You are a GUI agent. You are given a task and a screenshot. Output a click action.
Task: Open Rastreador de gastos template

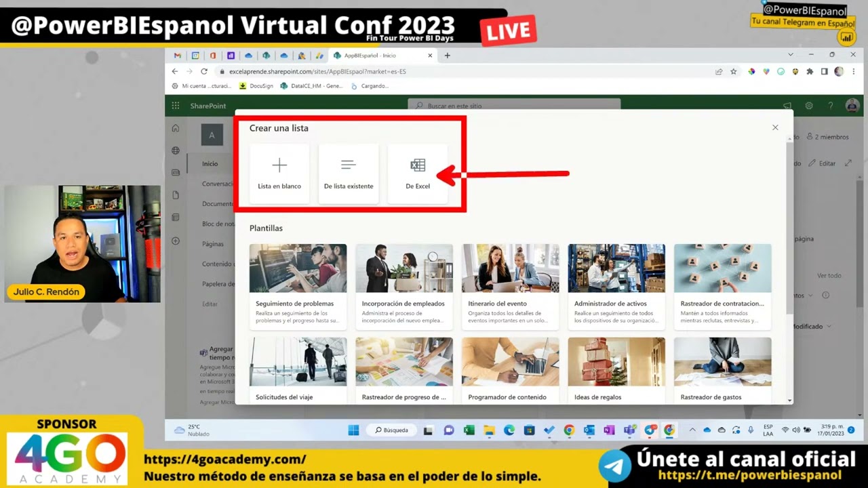pos(723,371)
